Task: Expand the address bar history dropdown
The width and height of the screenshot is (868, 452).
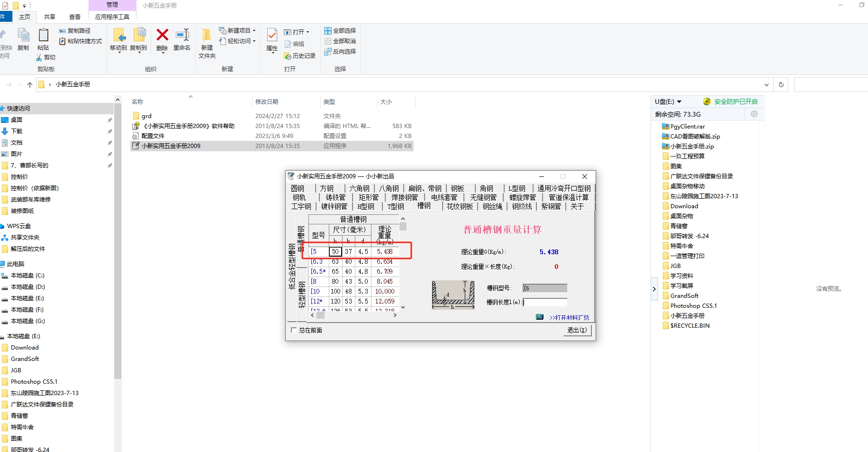Action: point(767,85)
